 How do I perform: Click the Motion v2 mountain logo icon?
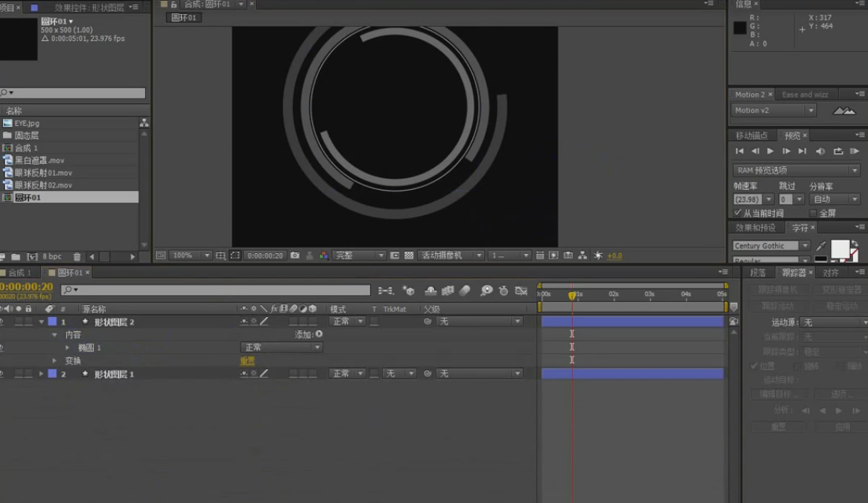pyautogui.click(x=844, y=111)
